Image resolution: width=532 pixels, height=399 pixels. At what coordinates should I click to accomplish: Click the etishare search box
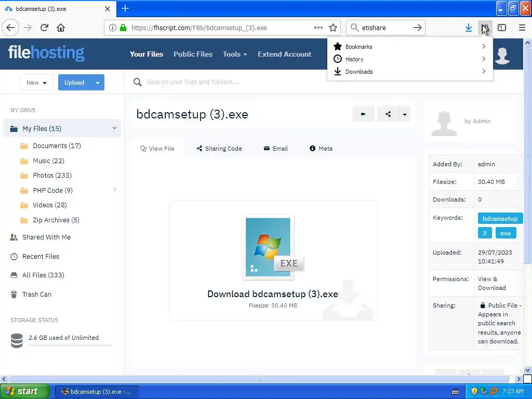coord(386,28)
